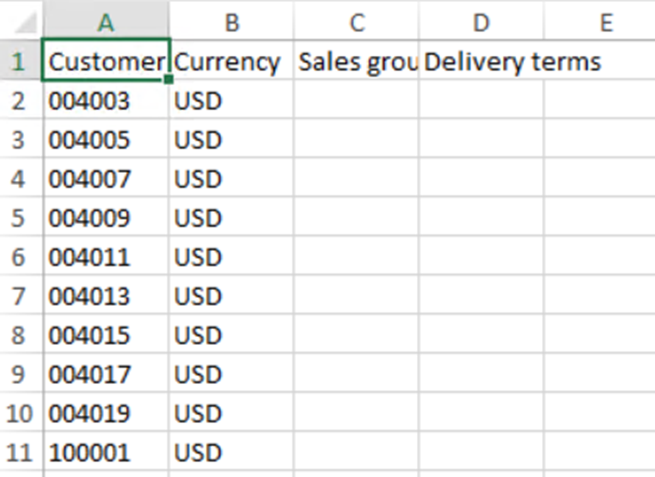655x477 pixels.
Task: Click the Currency header cell
Action: (x=231, y=62)
